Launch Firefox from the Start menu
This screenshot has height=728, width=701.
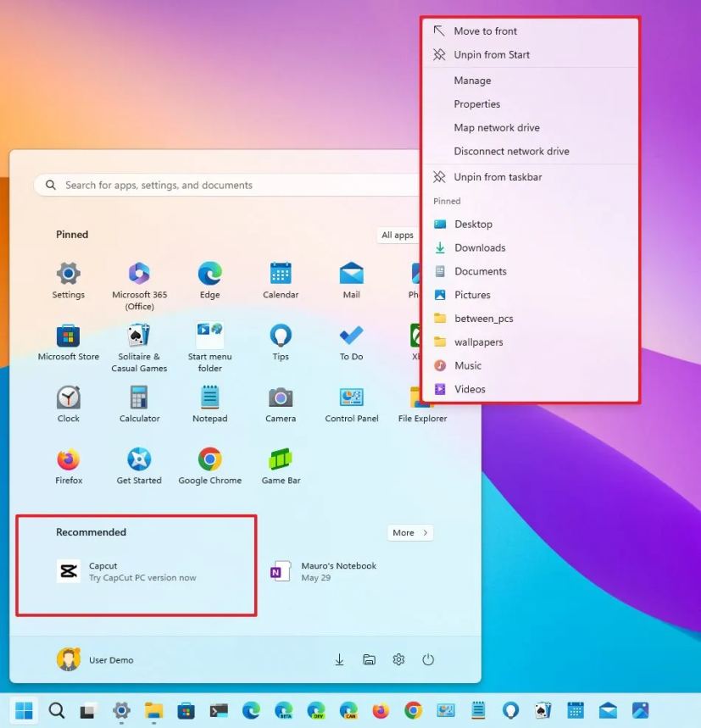[69, 466]
